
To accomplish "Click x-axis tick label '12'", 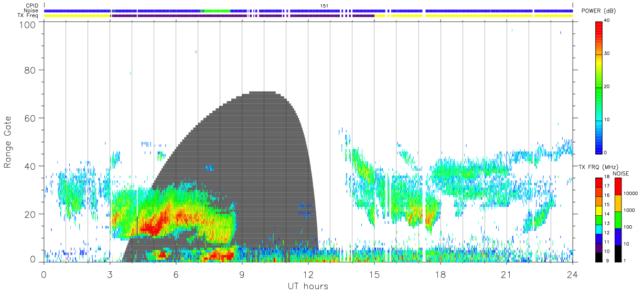I will [308, 274].
